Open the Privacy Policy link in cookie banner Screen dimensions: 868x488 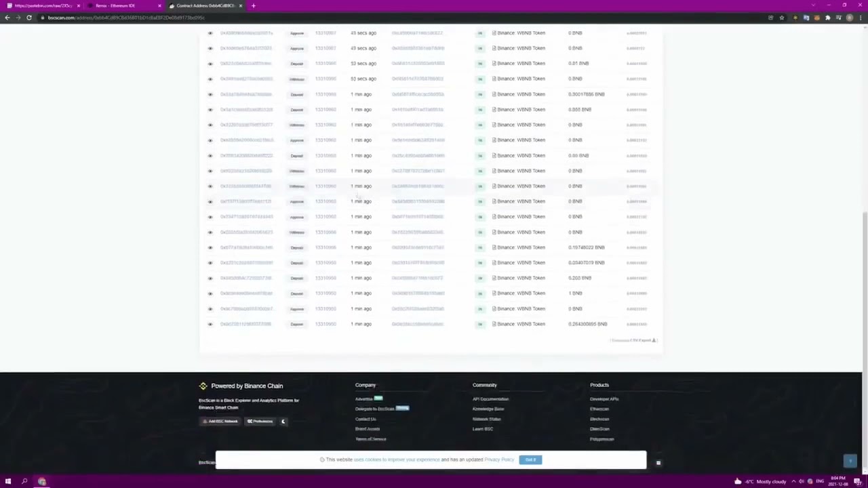499,460
